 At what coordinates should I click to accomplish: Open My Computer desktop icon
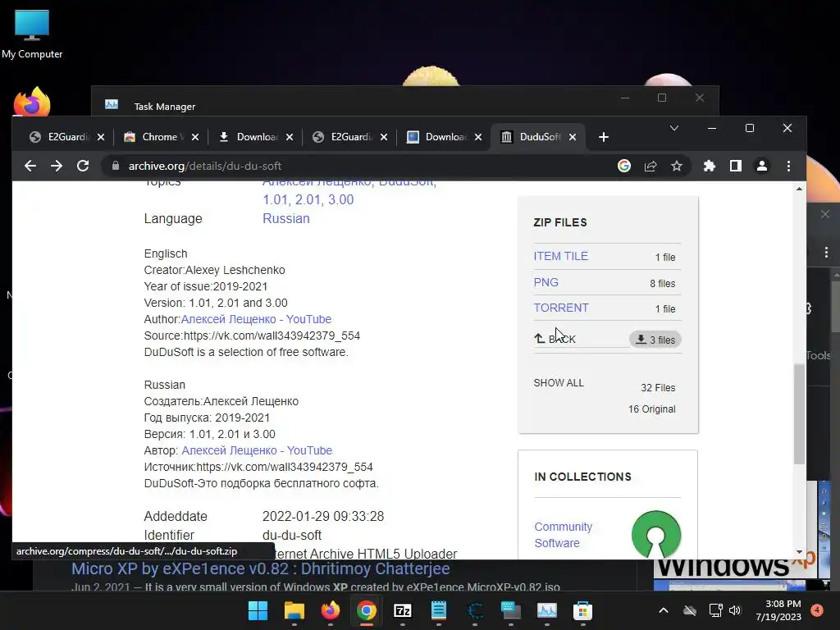coord(32,34)
